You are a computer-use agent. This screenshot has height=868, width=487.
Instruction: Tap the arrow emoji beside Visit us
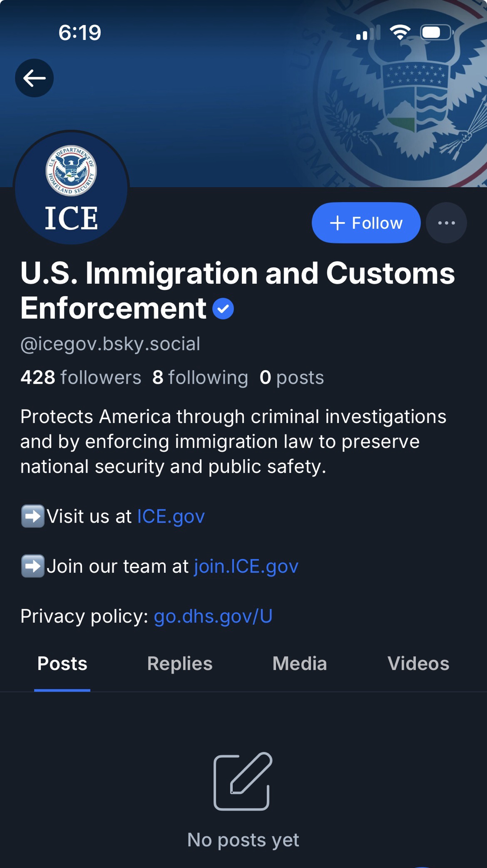(33, 516)
